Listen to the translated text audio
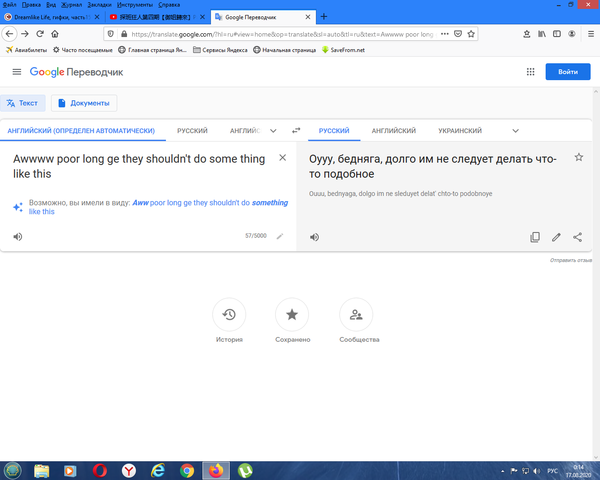Screen dimensions: 600x480 314,237
